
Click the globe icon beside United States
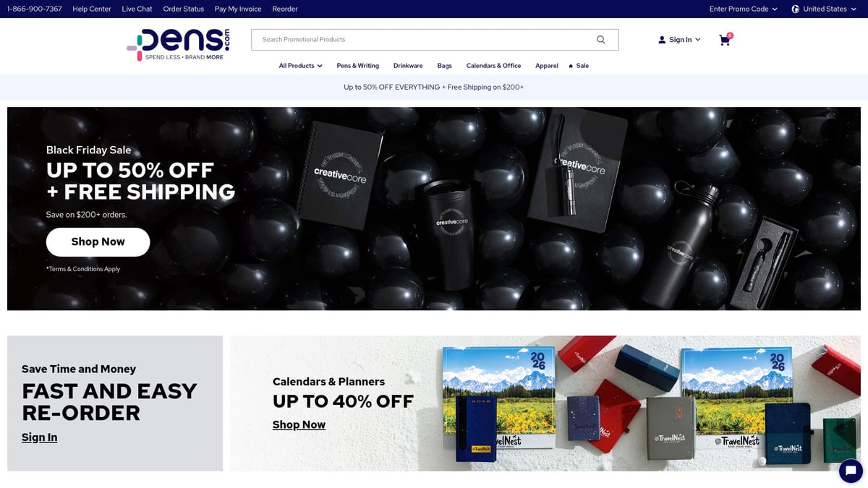point(796,9)
